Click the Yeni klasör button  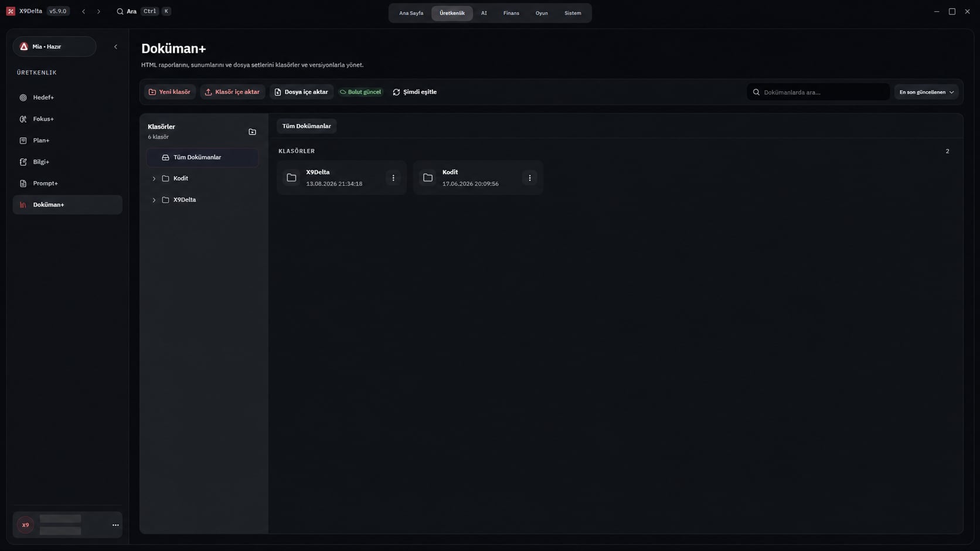pyautogui.click(x=170, y=92)
